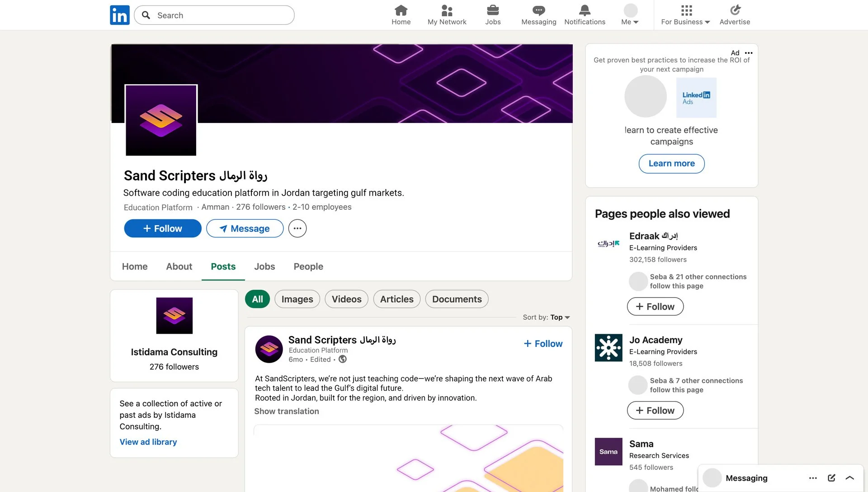Viewport: 868px width, 492px height.
Task: Switch to the People tab
Action: click(x=308, y=266)
